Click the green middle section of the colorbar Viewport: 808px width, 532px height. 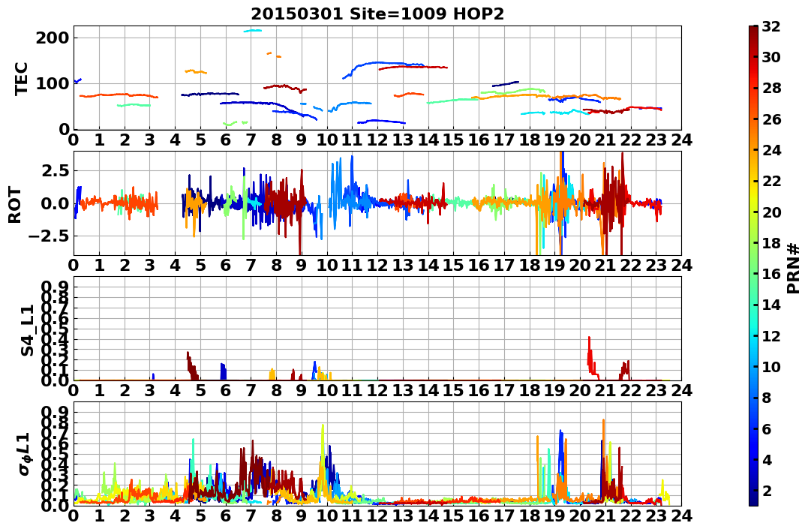coord(753,266)
